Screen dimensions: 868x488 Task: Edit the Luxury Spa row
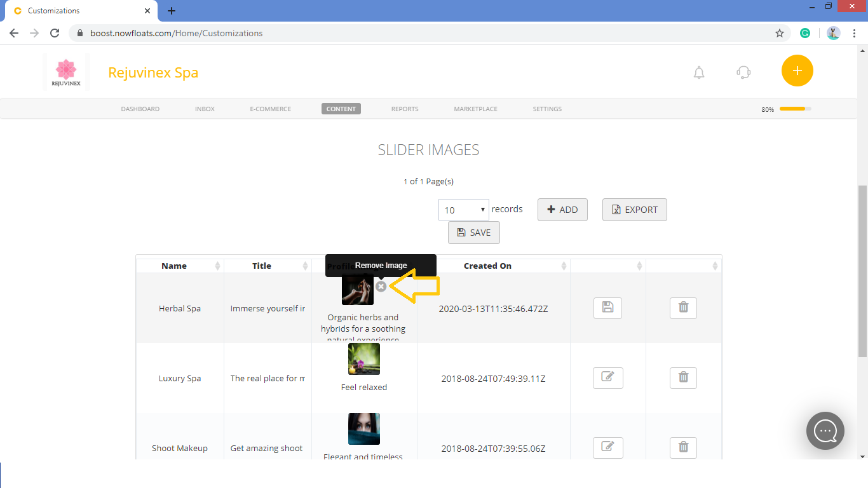[607, 378]
